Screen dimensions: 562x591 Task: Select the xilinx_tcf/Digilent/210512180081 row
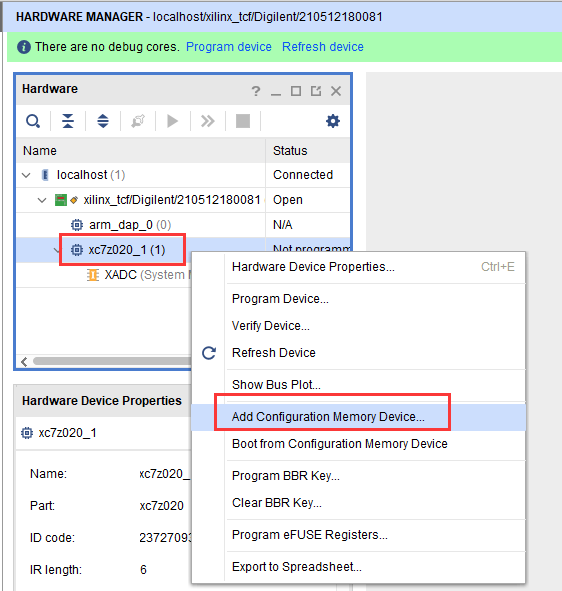[x=183, y=200]
